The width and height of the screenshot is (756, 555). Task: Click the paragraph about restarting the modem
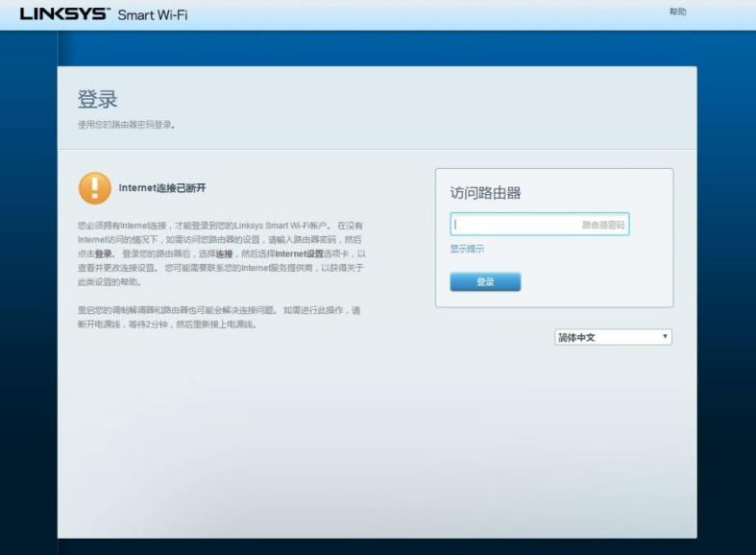pyautogui.click(x=219, y=317)
